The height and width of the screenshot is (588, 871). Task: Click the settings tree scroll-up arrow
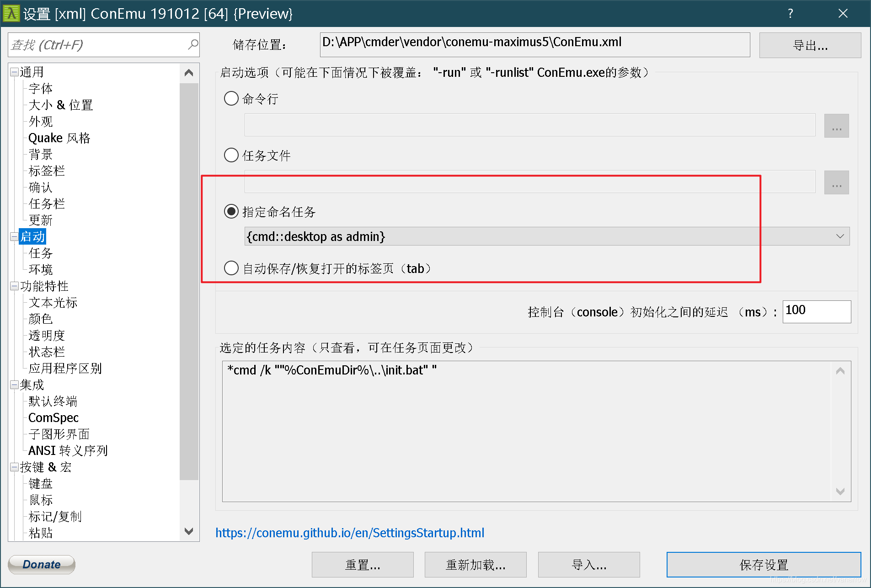tap(189, 73)
